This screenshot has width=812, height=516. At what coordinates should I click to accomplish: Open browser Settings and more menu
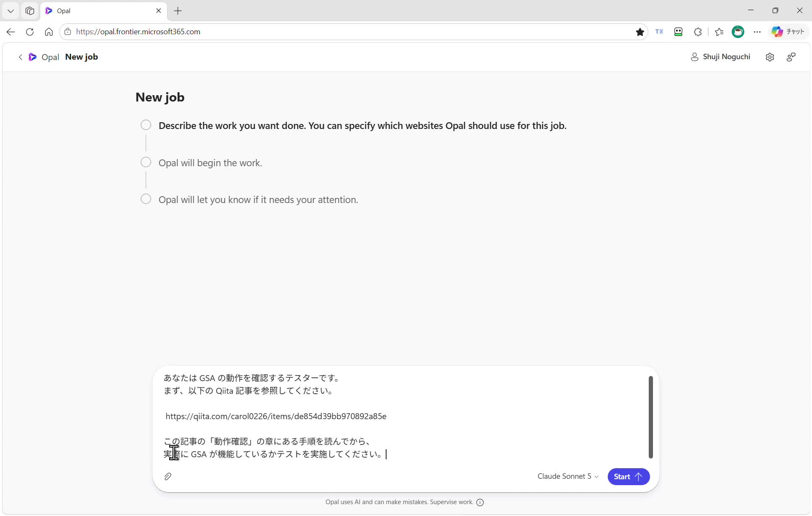(757, 32)
